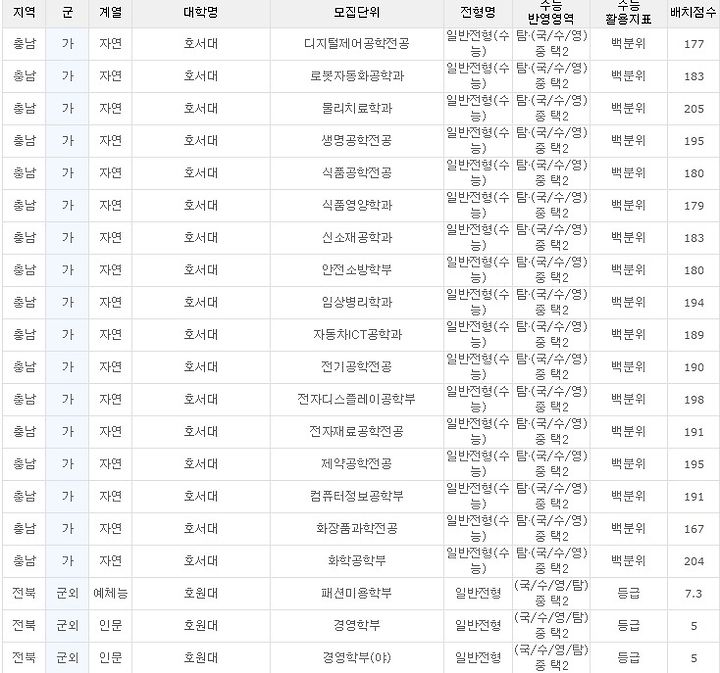720x673 pixels.
Task: Click the 대학명 column header
Action: (x=201, y=12)
